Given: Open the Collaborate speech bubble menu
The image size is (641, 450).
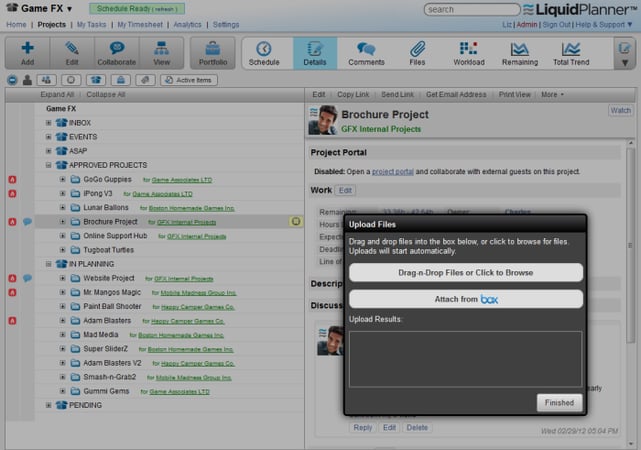Looking at the screenshot, I should click(117, 49).
